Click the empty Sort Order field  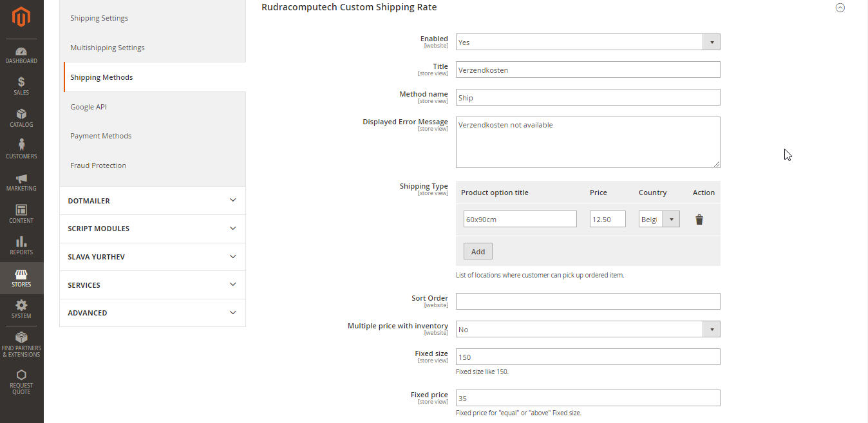click(588, 301)
